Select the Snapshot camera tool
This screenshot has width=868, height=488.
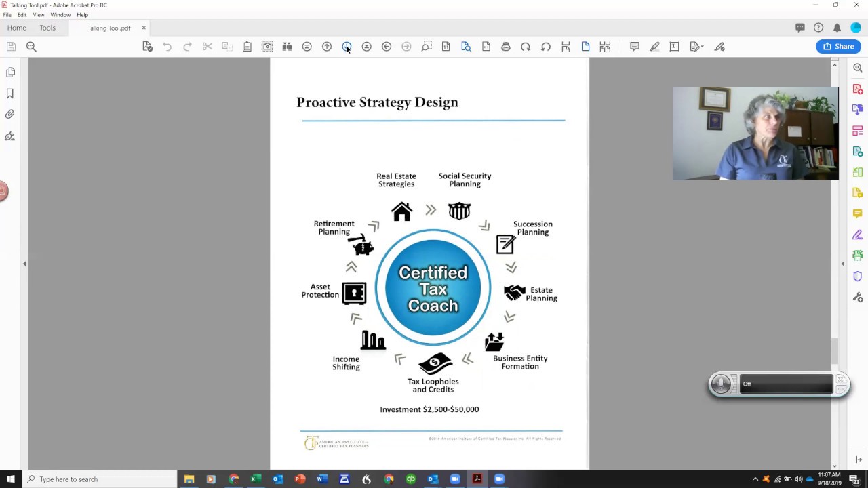point(267,47)
